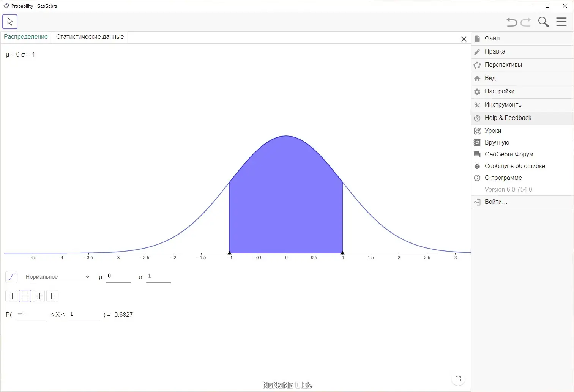Open О программе info
Image resolution: width=574 pixels, height=392 pixels.
coord(522,178)
